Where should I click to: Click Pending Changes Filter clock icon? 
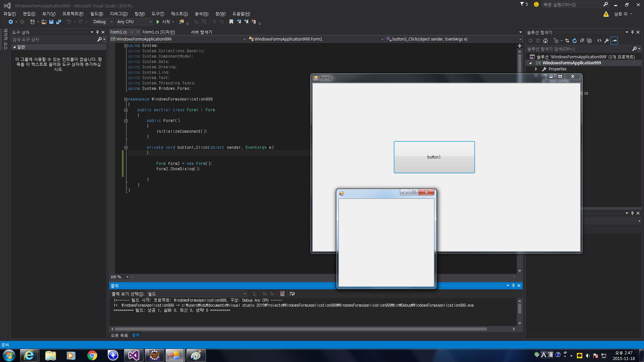click(556, 41)
